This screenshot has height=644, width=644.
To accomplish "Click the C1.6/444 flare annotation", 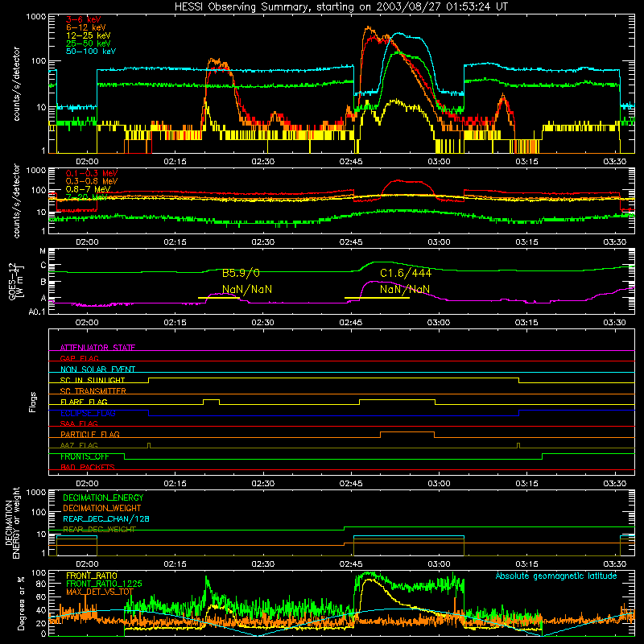I will [x=406, y=273].
